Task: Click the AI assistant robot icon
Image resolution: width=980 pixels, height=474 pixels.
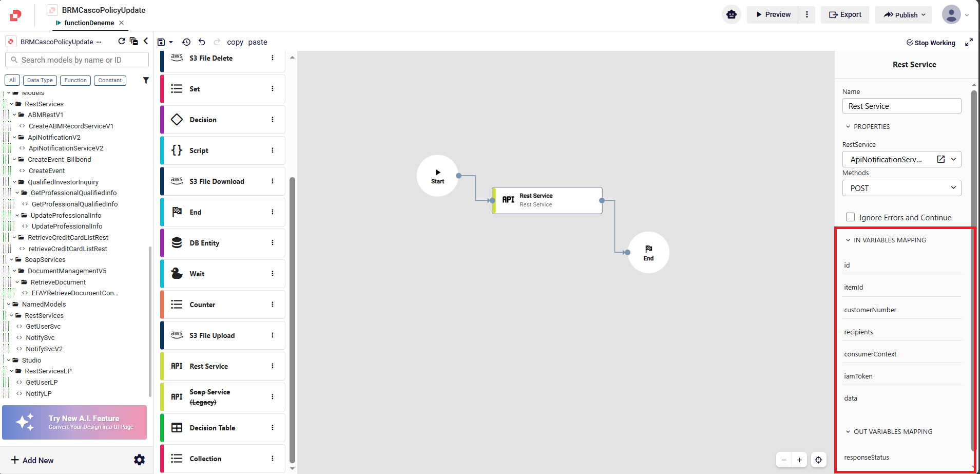Action: tap(732, 14)
